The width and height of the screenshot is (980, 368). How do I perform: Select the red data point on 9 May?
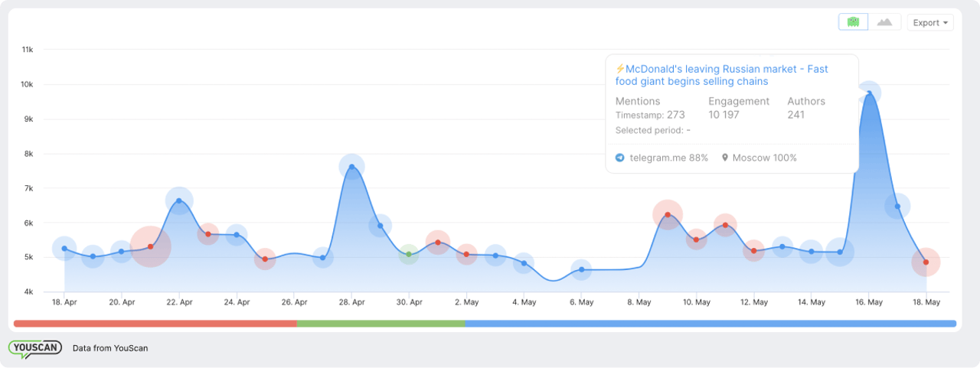pos(668,214)
